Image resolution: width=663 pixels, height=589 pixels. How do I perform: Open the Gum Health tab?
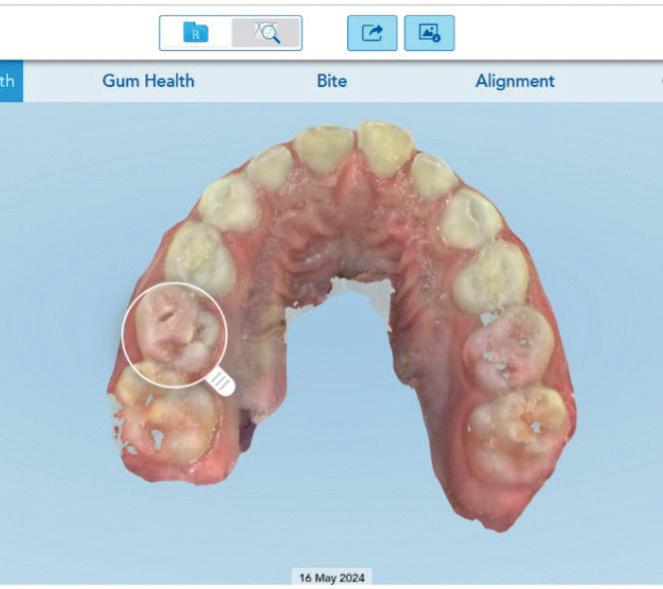tap(148, 81)
